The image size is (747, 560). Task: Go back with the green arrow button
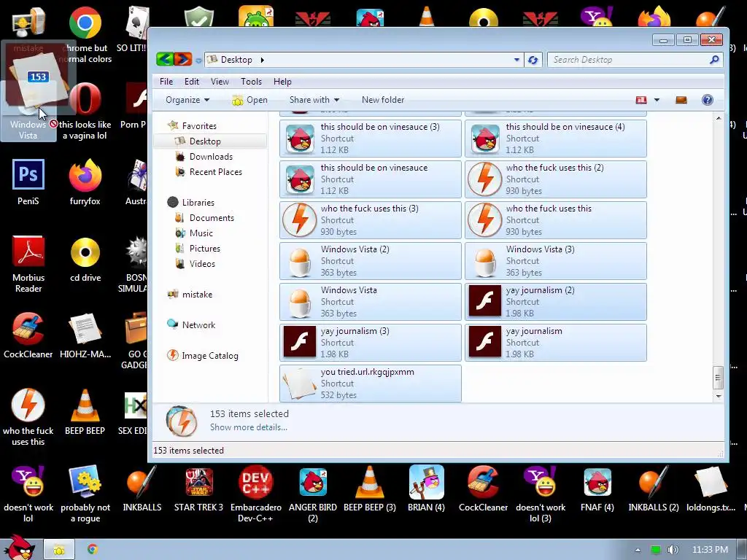tap(164, 59)
